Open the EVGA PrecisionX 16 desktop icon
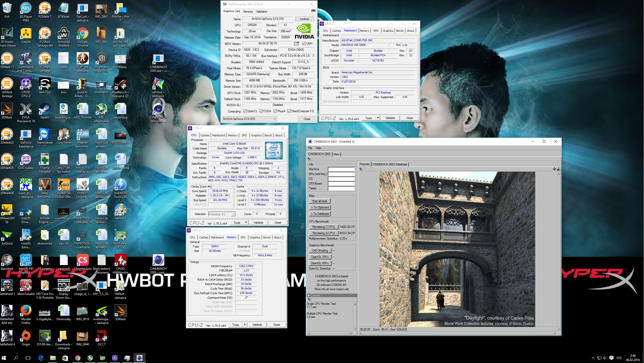 click(x=26, y=113)
